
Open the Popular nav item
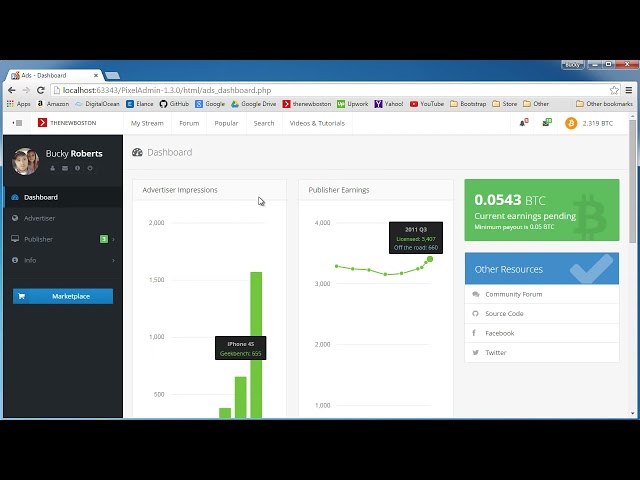pyautogui.click(x=226, y=123)
